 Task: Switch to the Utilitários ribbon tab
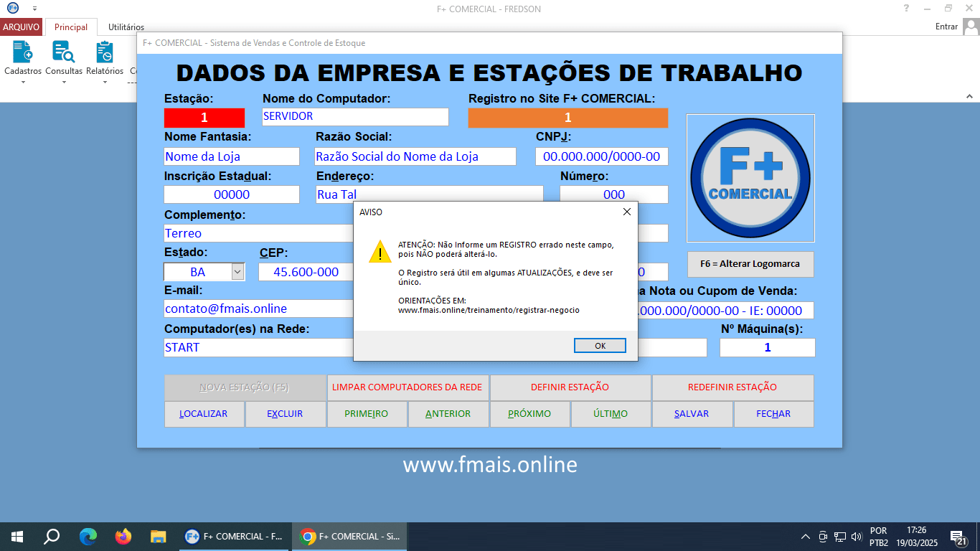(x=126, y=27)
